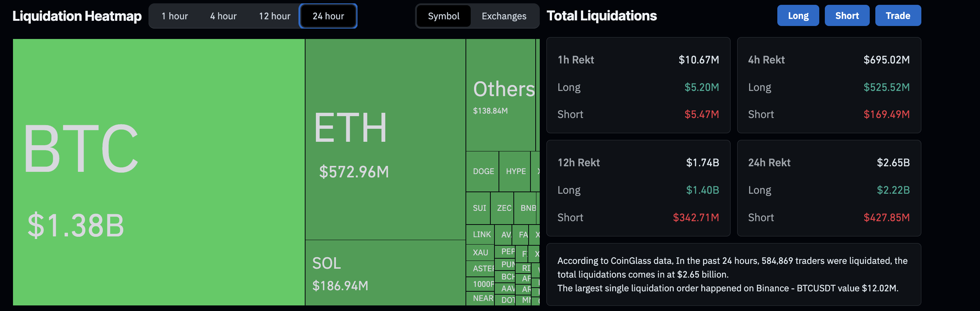The width and height of the screenshot is (980, 311).
Task: Select the ETH heatmap block
Action: [385, 139]
